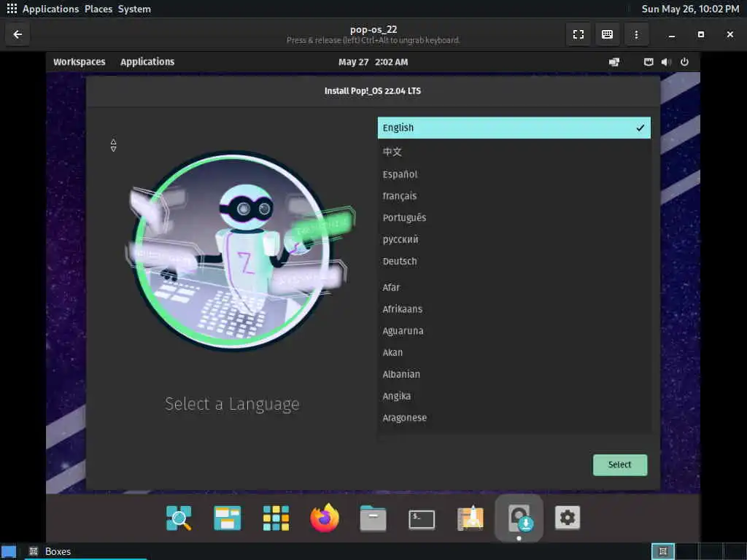Select français language row
Screen dimensions: 747x560
[514, 195]
